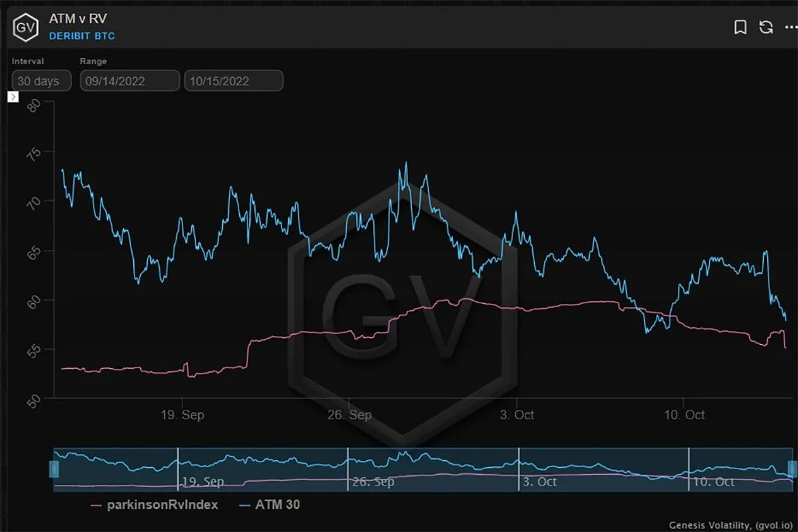Toggle the parkinsonRvIndex legend series
This screenshot has width=798, height=532.
point(154,505)
